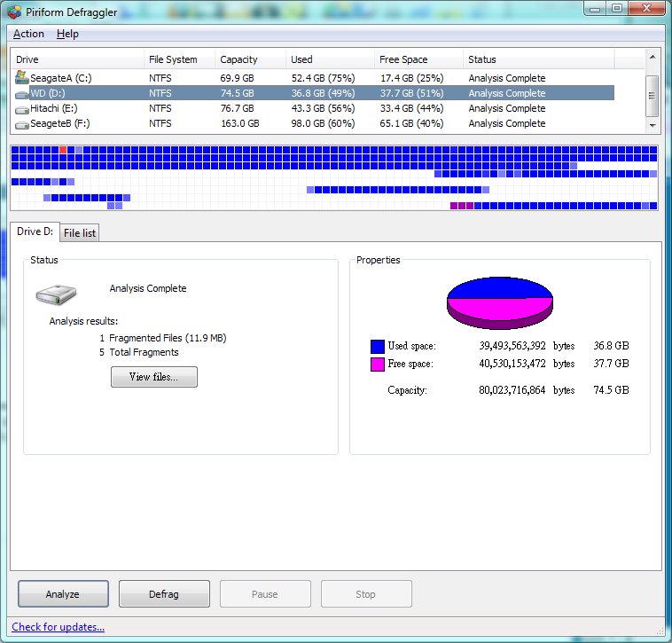Follow the Check for updates... link
Image resolution: width=672 pixels, height=643 pixels.
click(x=58, y=627)
